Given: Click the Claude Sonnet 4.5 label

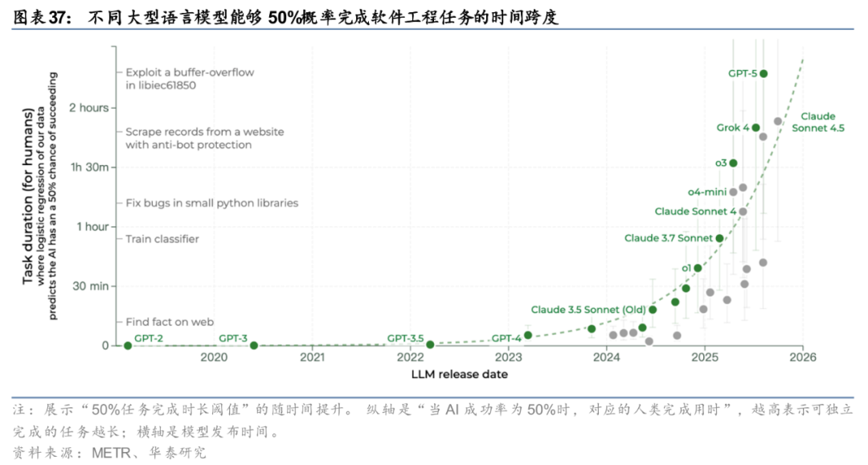Looking at the screenshot, I should click(x=818, y=122).
